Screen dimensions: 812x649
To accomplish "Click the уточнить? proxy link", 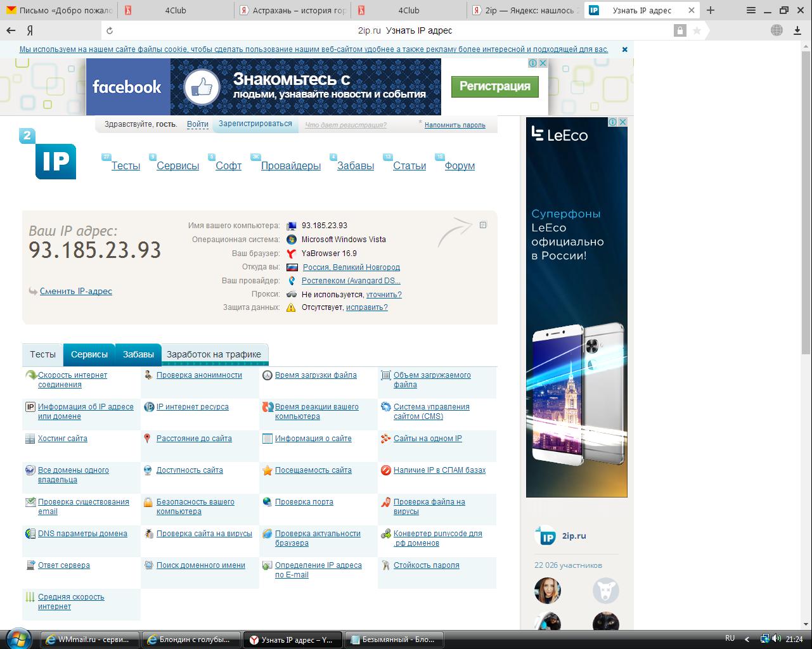I will [383, 295].
